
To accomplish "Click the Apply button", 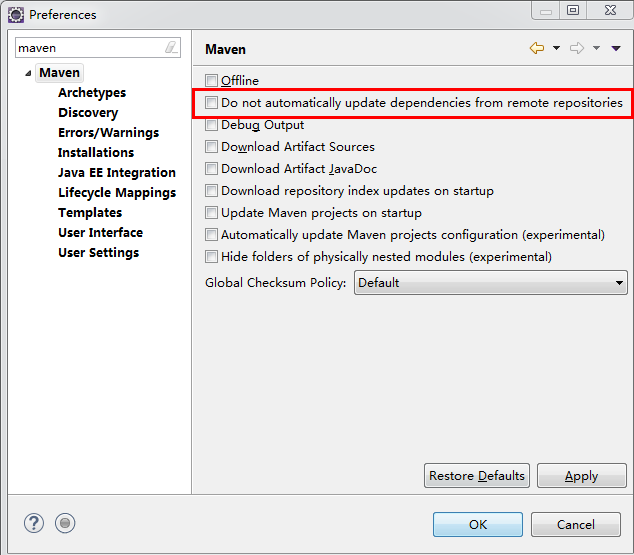I will pyautogui.click(x=581, y=475).
